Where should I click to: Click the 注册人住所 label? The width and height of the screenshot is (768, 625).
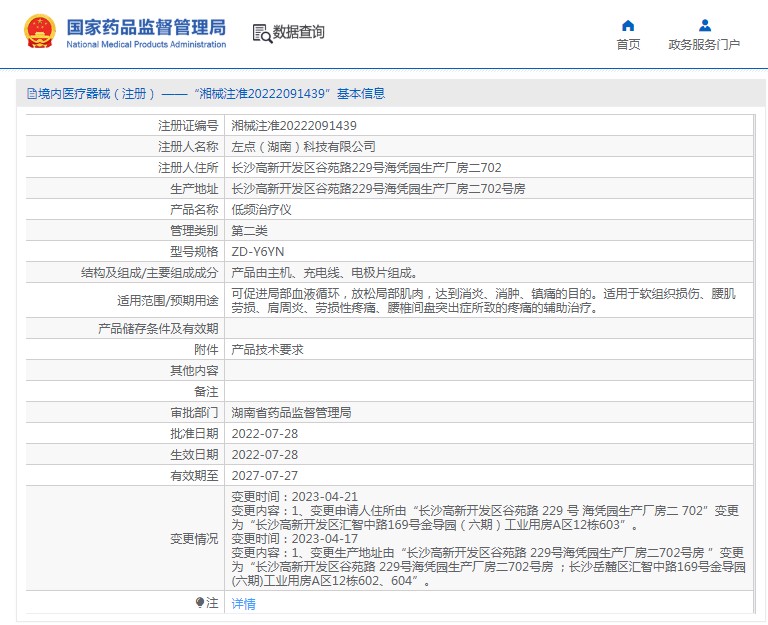point(188,168)
